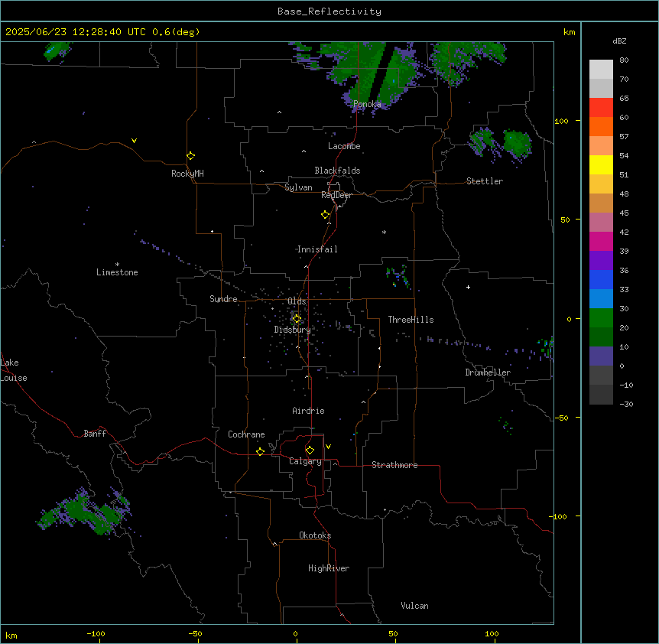Click the green echo cluster southwest of Banff
Screen dimensions: 659x644
click(x=84, y=513)
